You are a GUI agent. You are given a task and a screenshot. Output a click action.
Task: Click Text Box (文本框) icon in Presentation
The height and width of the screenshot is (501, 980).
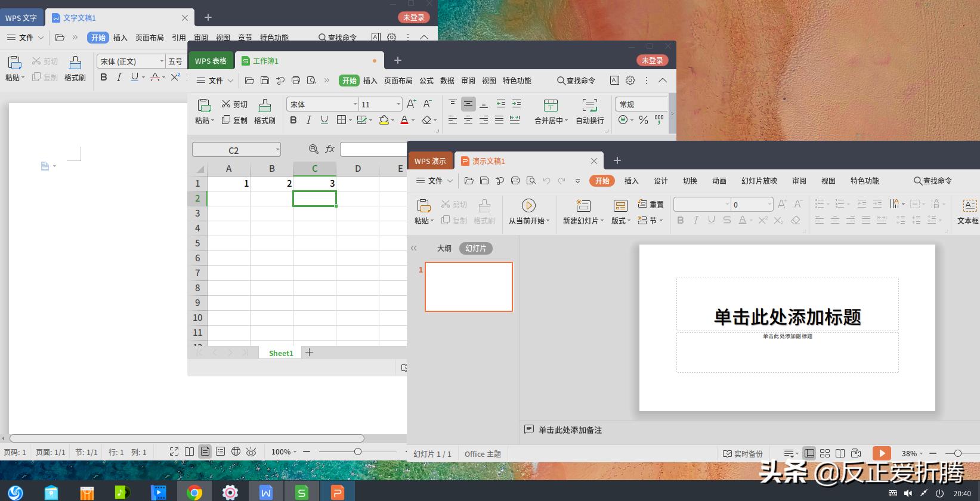[970, 206]
